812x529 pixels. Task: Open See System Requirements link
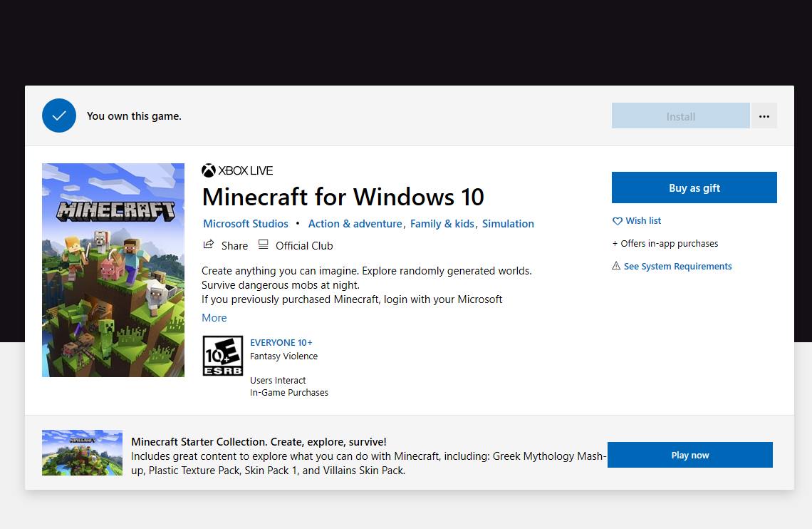677,267
